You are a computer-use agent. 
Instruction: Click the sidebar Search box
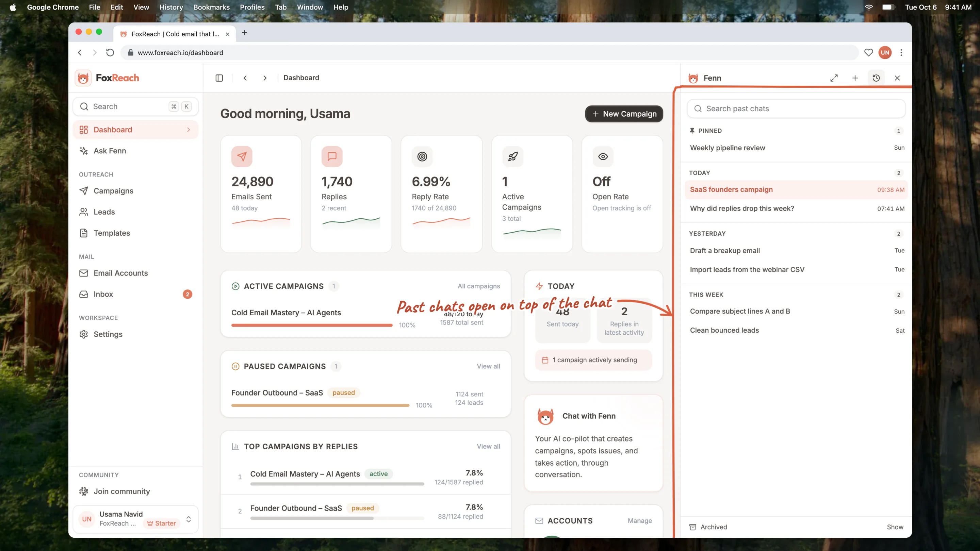coord(135,106)
